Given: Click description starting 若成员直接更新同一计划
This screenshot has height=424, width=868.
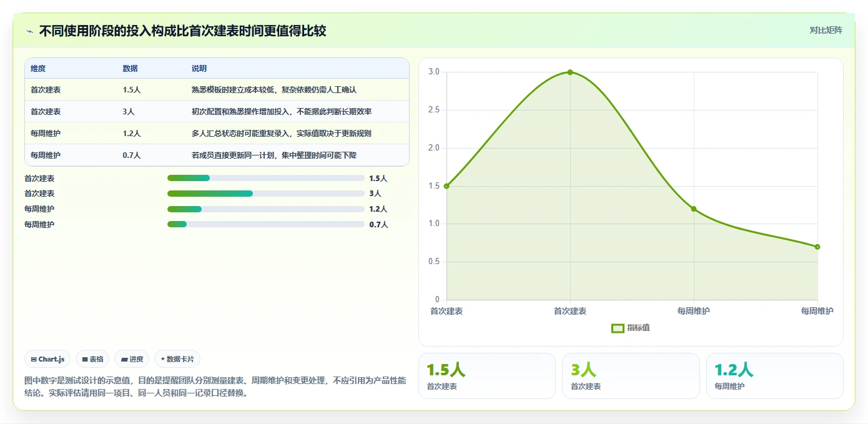Looking at the screenshot, I should tap(274, 155).
